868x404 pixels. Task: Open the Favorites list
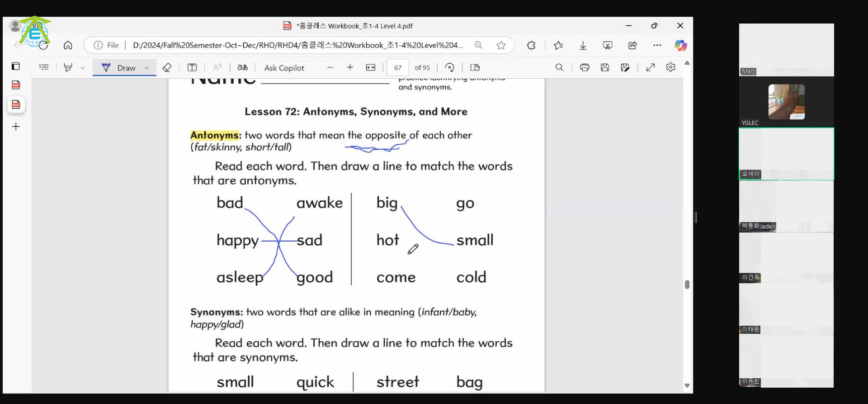pos(558,45)
